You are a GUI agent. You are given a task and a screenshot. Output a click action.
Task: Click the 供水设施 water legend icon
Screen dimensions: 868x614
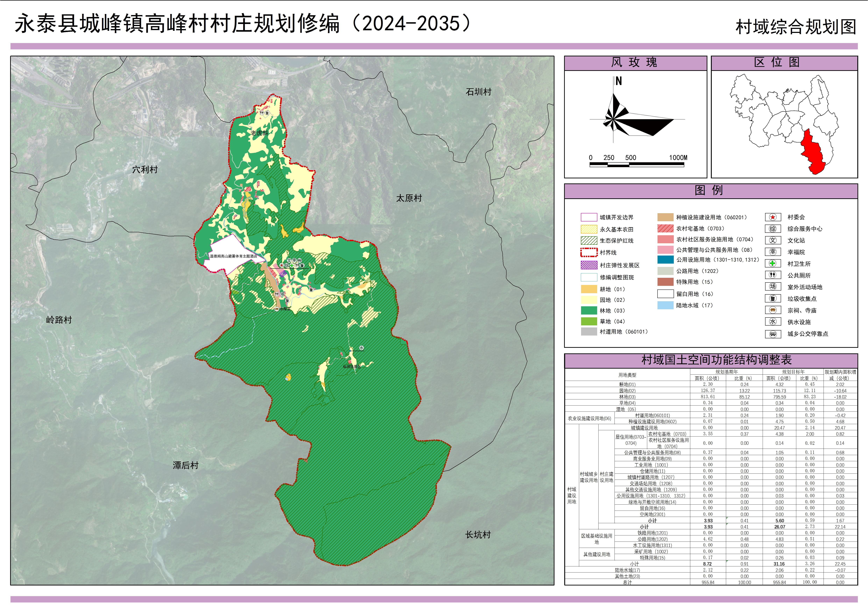[x=773, y=322]
